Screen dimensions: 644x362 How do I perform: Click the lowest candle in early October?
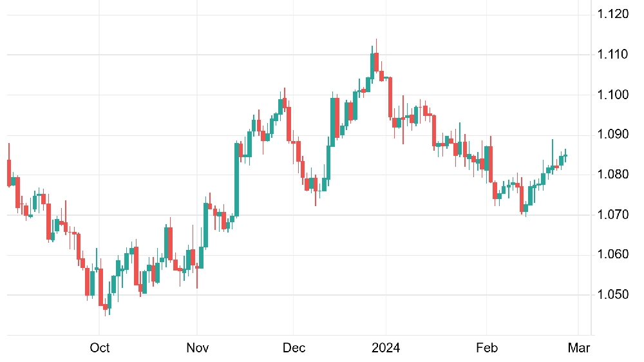tap(106, 307)
